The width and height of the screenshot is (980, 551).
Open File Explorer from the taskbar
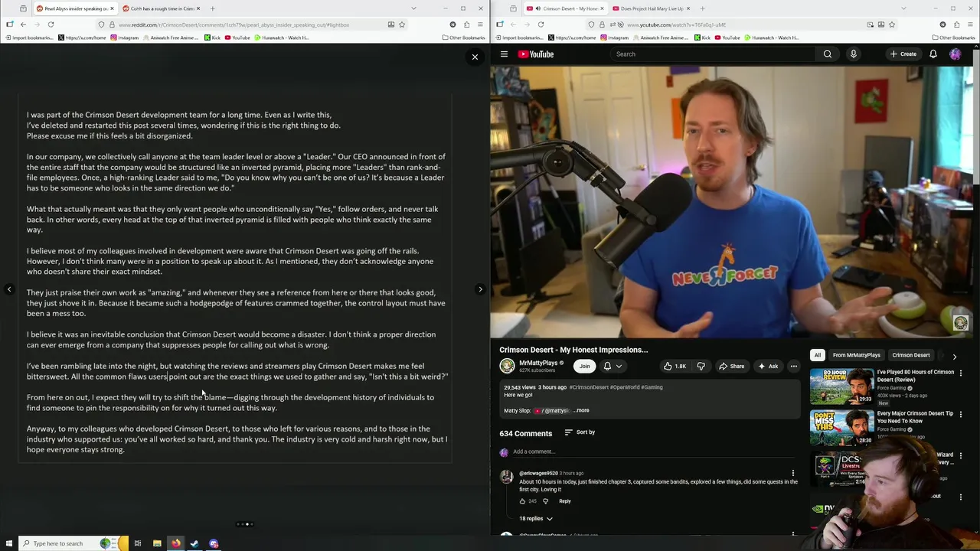click(157, 543)
